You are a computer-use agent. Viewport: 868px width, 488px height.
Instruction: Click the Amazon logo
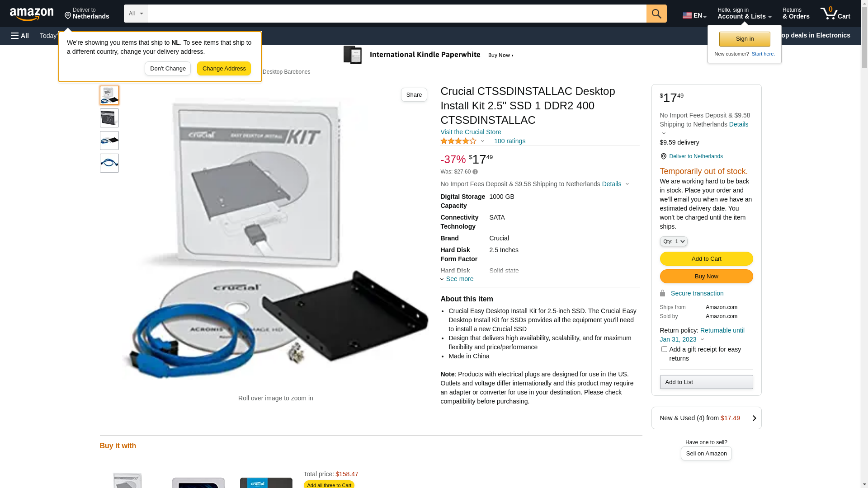click(x=32, y=14)
